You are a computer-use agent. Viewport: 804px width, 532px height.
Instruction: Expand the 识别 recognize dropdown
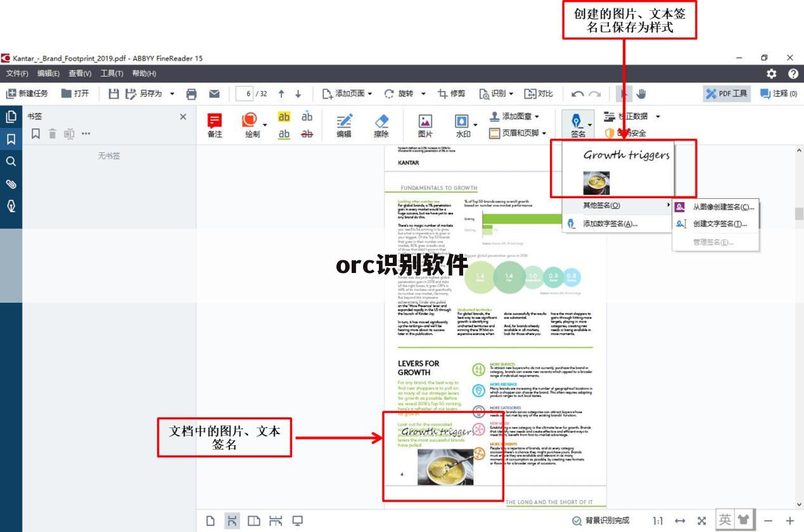pyautogui.click(x=511, y=94)
